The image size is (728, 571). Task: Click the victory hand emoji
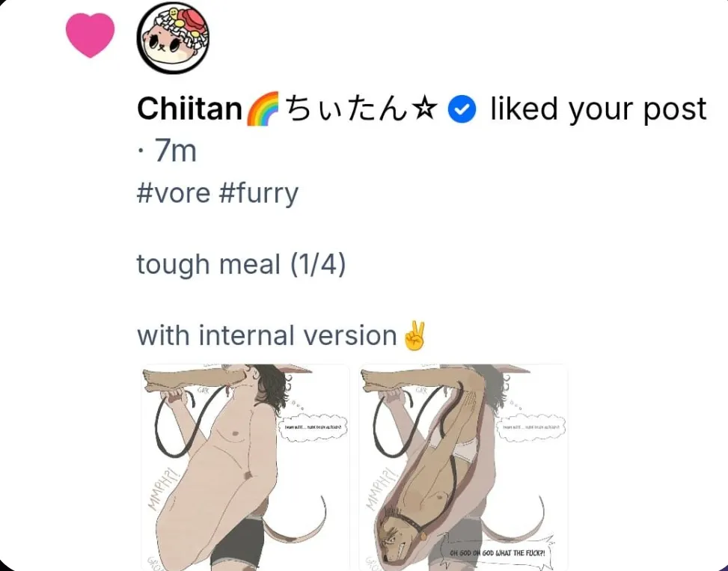414,337
